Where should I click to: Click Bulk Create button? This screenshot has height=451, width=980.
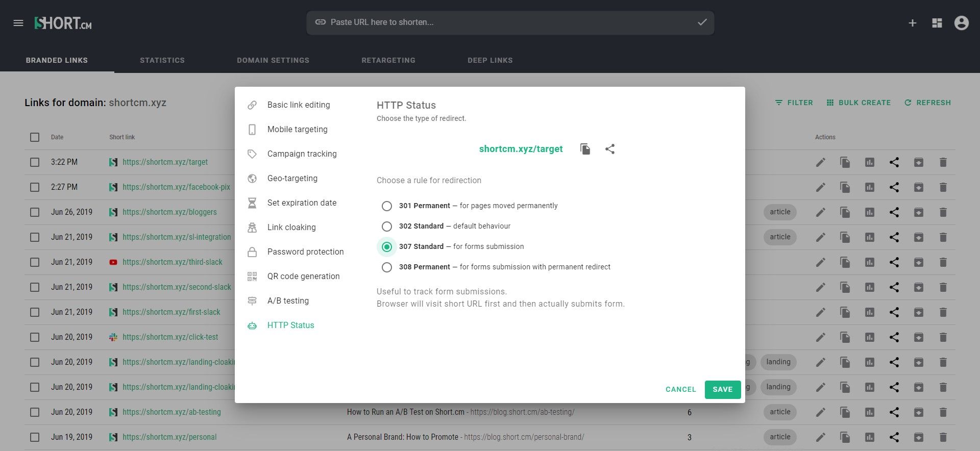coord(859,103)
